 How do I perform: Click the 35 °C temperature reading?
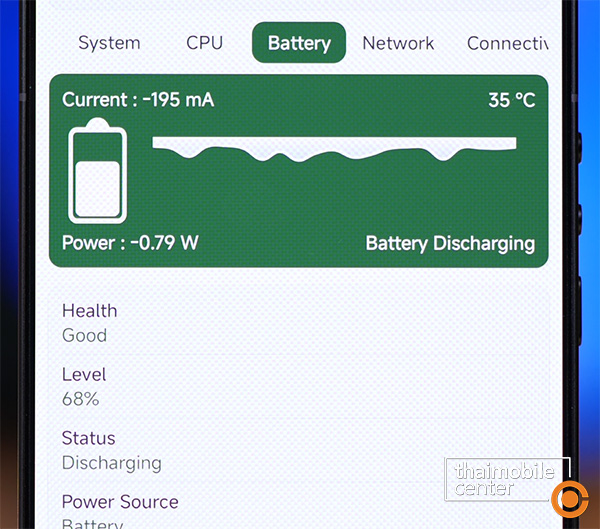click(x=512, y=100)
